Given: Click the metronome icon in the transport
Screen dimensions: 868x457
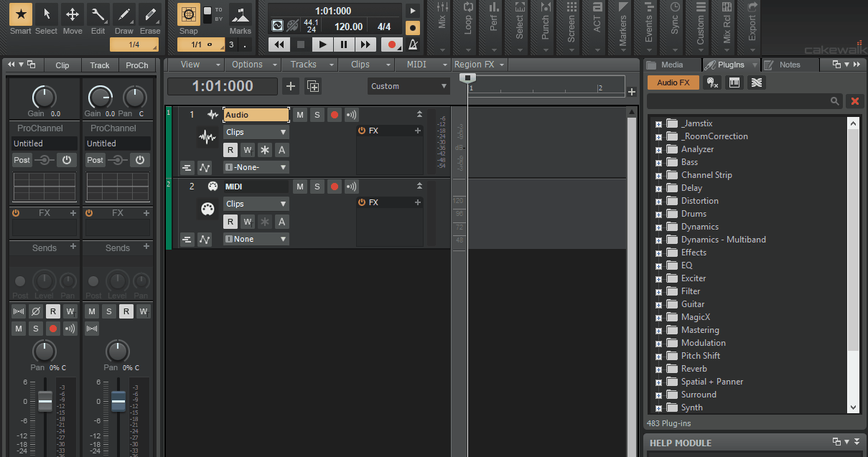Looking at the screenshot, I should coord(413,44).
